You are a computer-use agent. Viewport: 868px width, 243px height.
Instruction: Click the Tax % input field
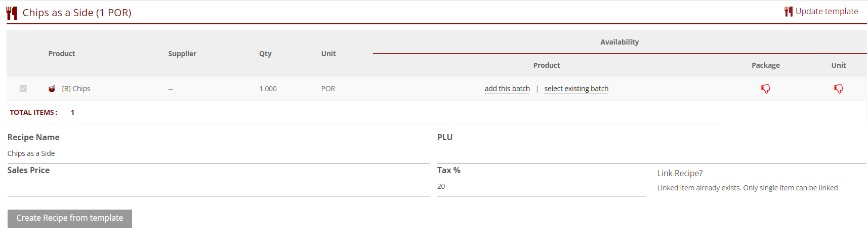coord(541,186)
